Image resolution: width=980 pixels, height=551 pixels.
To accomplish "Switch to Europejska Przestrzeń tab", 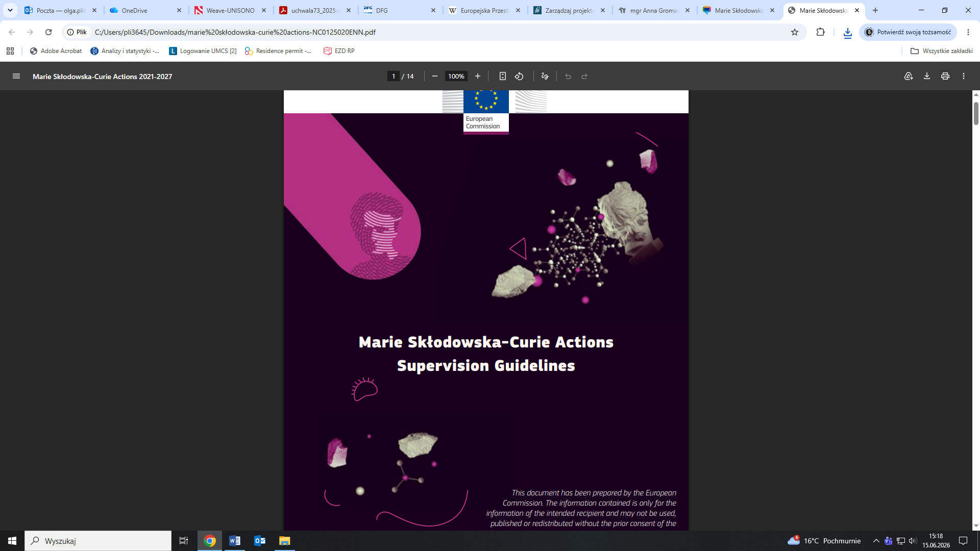I will coord(484,10).
